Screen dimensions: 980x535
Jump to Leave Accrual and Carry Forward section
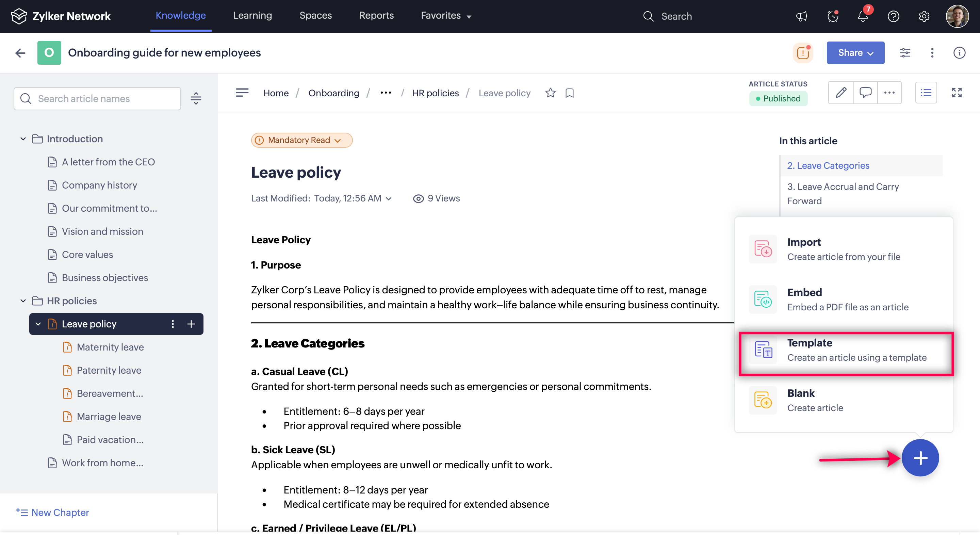[843, 193]
